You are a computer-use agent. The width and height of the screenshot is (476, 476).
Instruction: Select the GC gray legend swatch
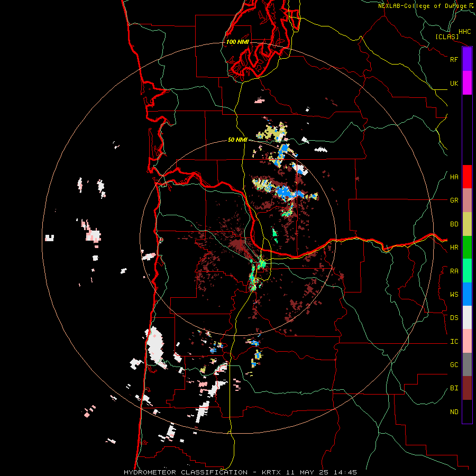467,364
